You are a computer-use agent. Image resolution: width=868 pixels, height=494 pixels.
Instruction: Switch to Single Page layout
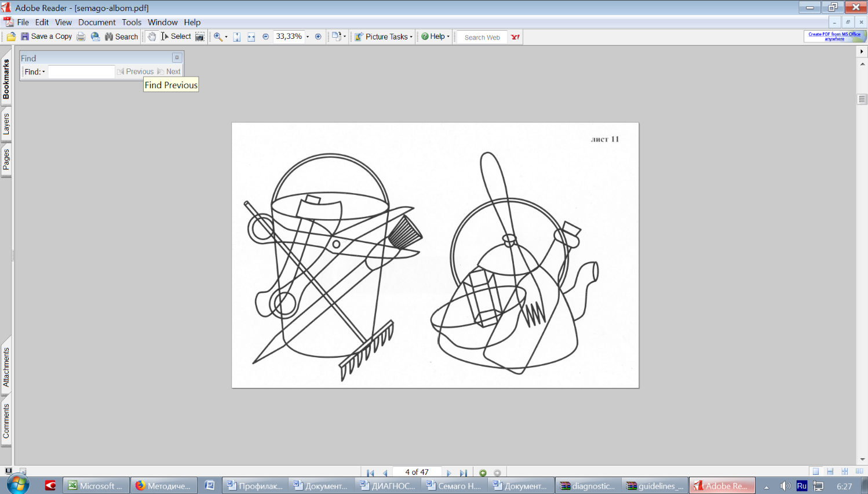pyautogui.click(x=816, y=471)
